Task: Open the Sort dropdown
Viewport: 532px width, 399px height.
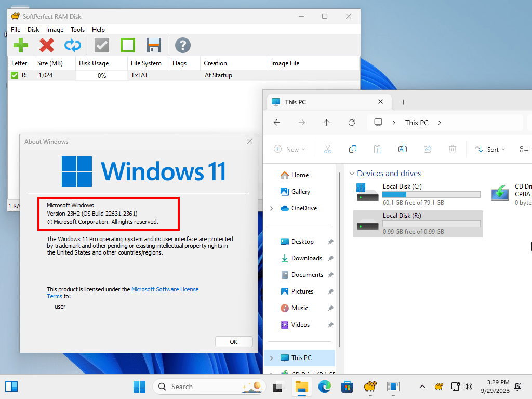Action: (x=490, y=149)
